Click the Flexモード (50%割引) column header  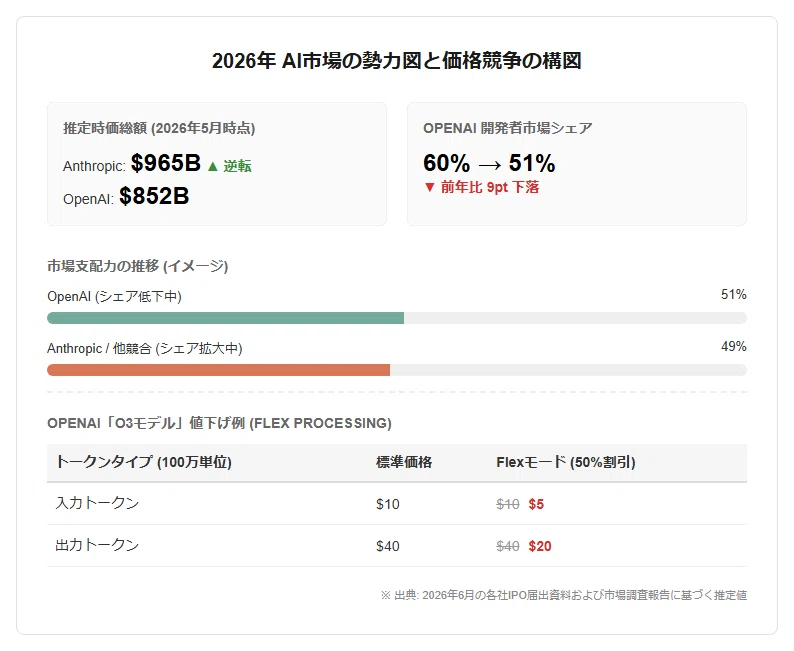tap(566, 462)
